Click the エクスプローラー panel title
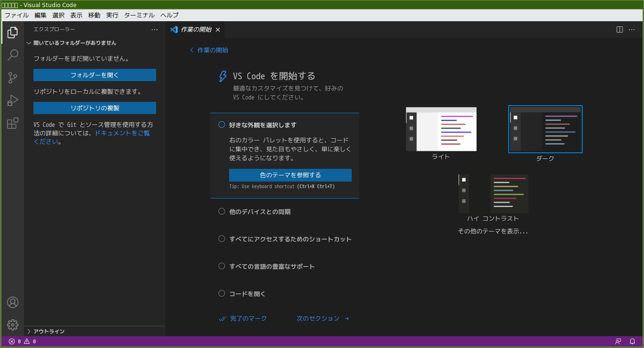 [54, 29]
